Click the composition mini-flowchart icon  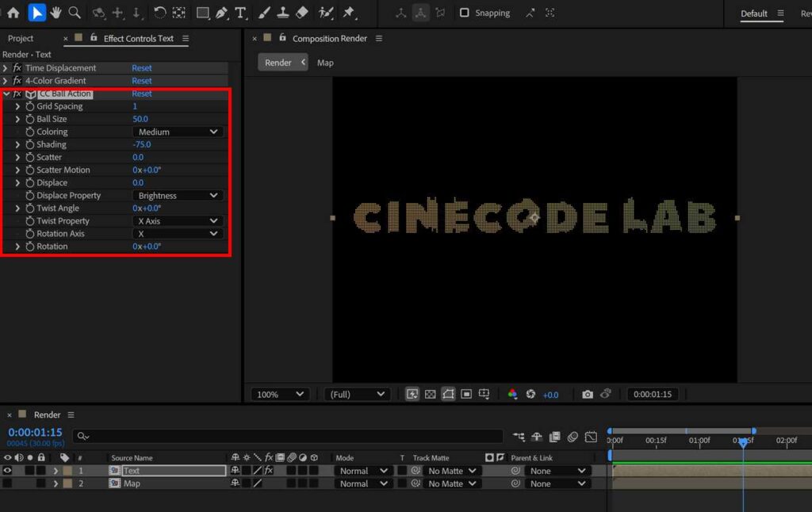point(519,437)
